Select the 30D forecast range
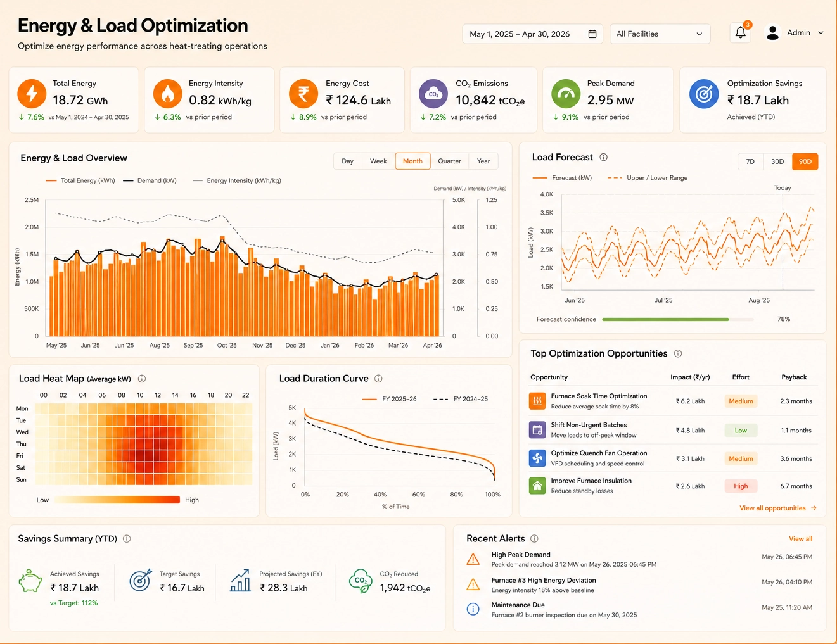 click(777, 161)
